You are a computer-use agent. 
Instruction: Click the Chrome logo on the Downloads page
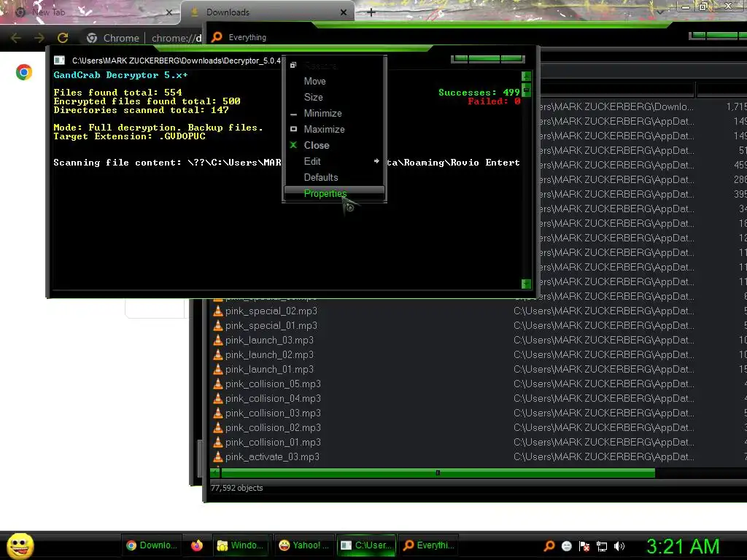pos(24,72)
